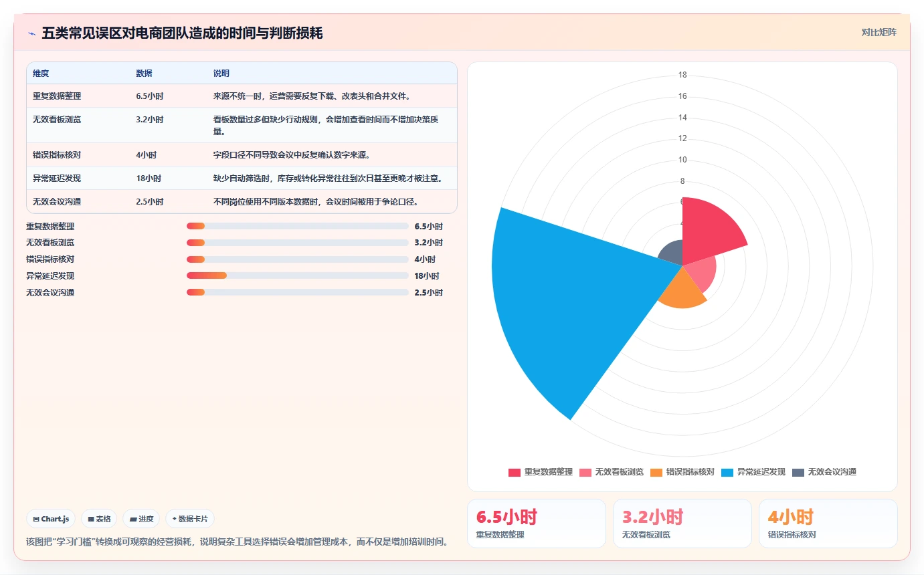Click the description starting 缺少自动筛选时
Viewport: 924px width, 575px height.
328,179
